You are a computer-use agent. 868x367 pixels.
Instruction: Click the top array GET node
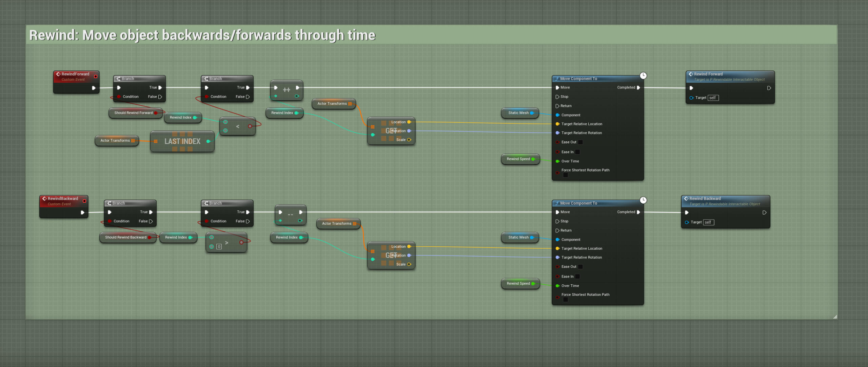[389, 131]
